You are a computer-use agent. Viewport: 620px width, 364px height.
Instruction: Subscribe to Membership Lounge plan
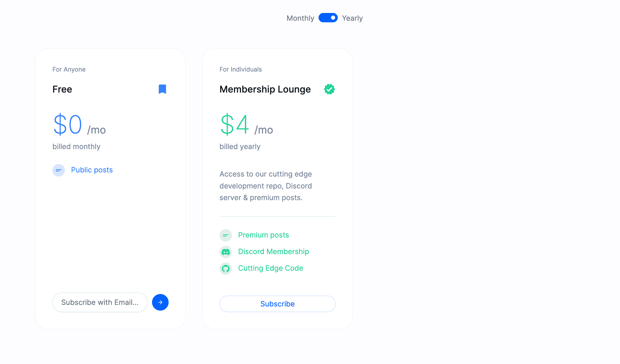[278, 303]
